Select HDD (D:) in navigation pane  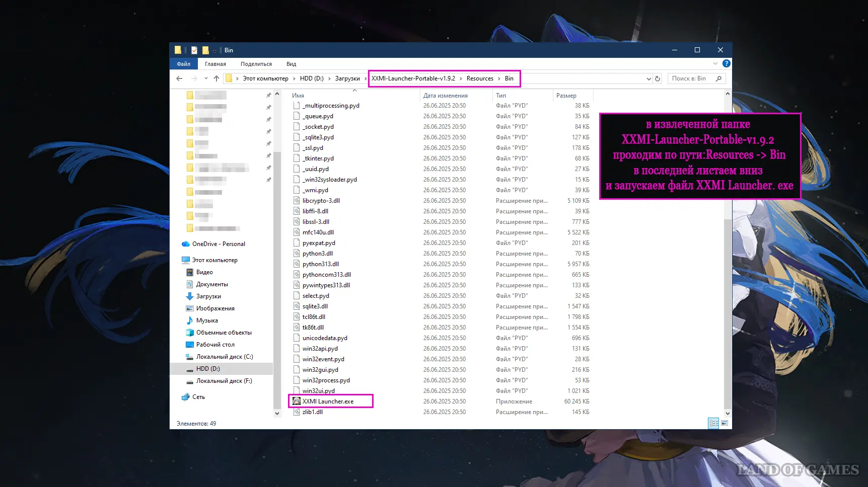pos(208,369)
